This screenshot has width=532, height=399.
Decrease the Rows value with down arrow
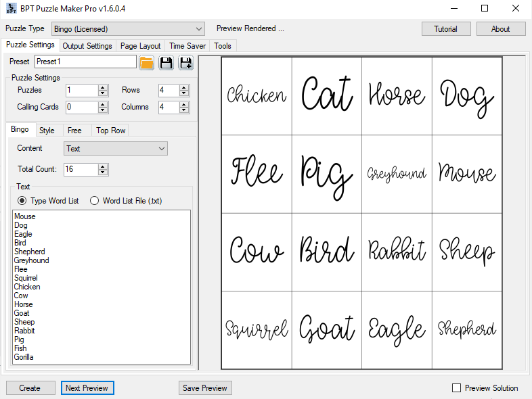(184, 93)
